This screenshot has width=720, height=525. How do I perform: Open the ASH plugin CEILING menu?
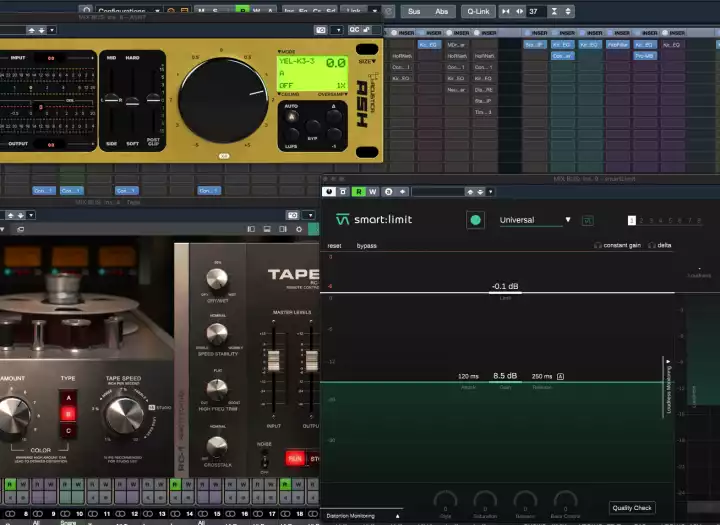point(288,94)
